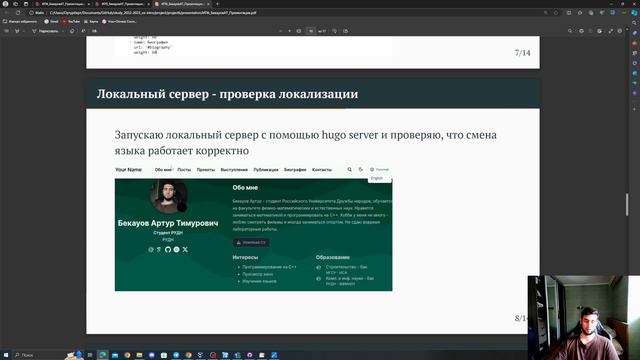
Task: Zoom out the PDF with minus button
Action: pyautogui.click(x=280, y=31)
